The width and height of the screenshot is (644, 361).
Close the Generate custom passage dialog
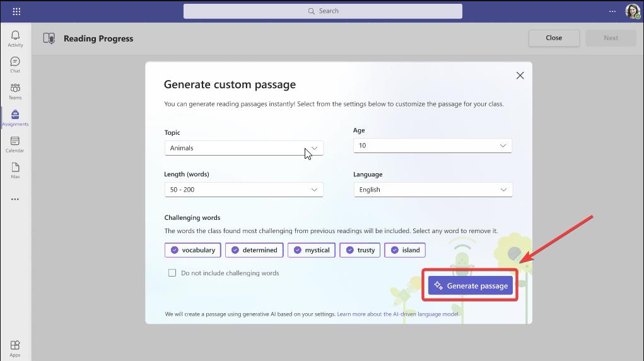tap(520, 76)
